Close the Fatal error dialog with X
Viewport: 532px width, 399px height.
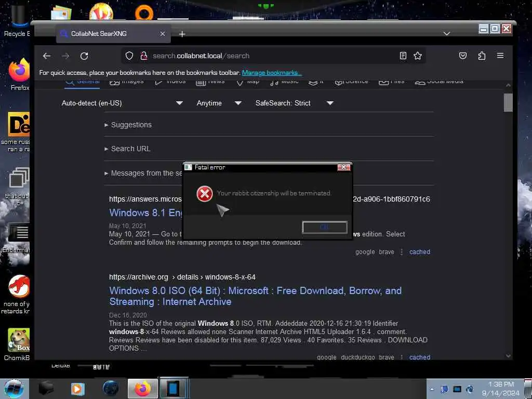click(x=344, y=167)
